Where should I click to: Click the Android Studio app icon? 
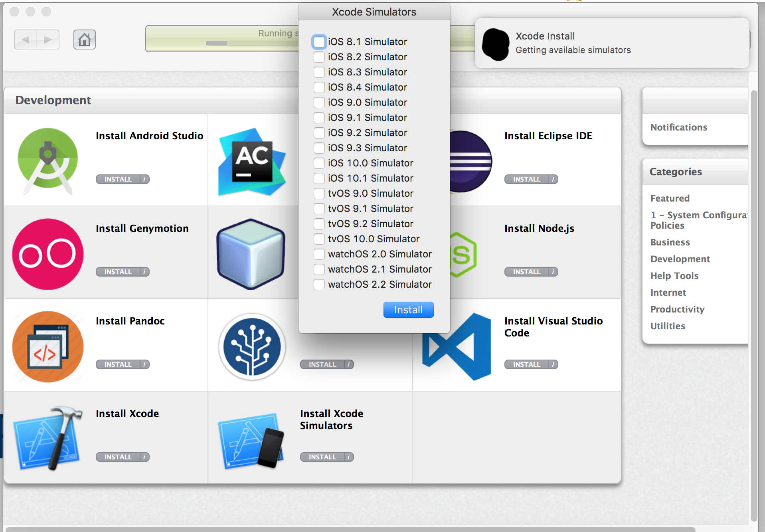click(x=48, y=161)
